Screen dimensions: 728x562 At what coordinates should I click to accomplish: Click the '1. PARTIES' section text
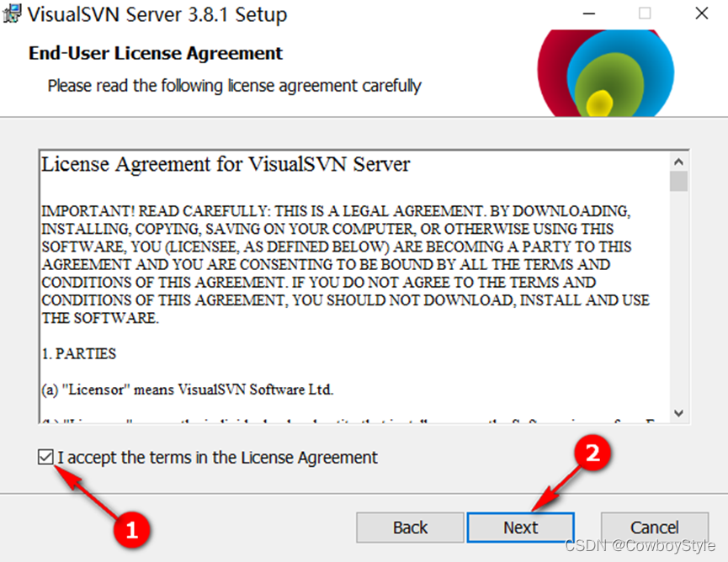point(79,353)
